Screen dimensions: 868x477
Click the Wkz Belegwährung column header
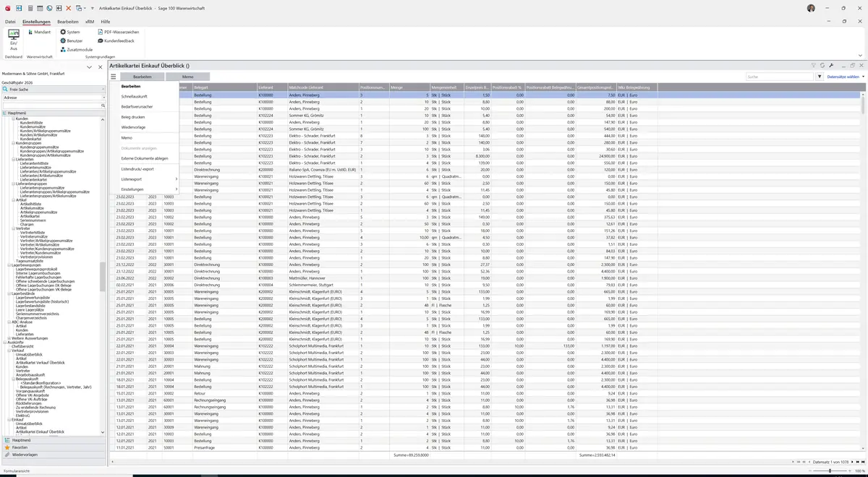click(x=637, y=87)
